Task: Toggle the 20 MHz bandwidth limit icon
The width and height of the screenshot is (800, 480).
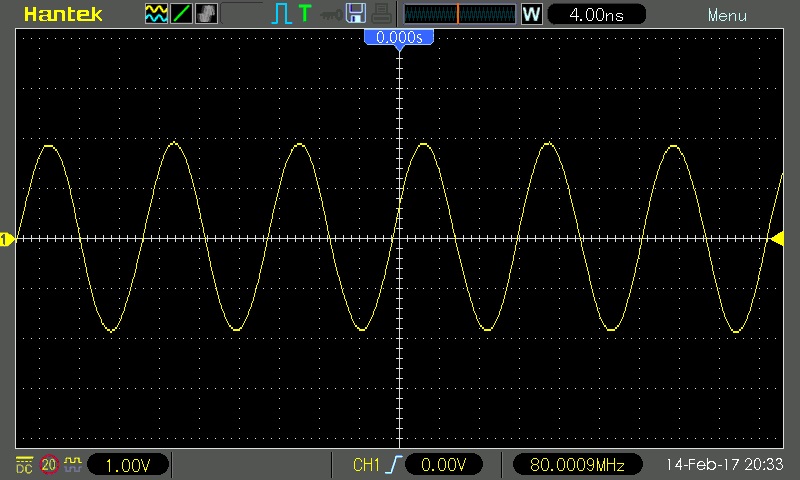Action: pos(49,464)
